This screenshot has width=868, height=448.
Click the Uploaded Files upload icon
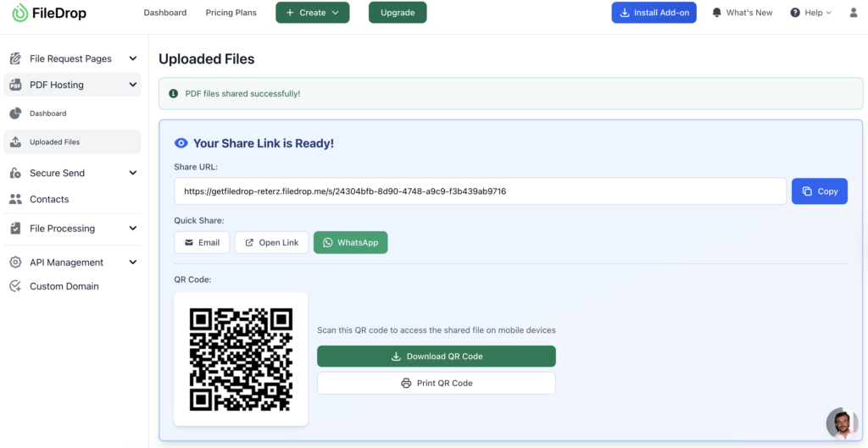15,142
